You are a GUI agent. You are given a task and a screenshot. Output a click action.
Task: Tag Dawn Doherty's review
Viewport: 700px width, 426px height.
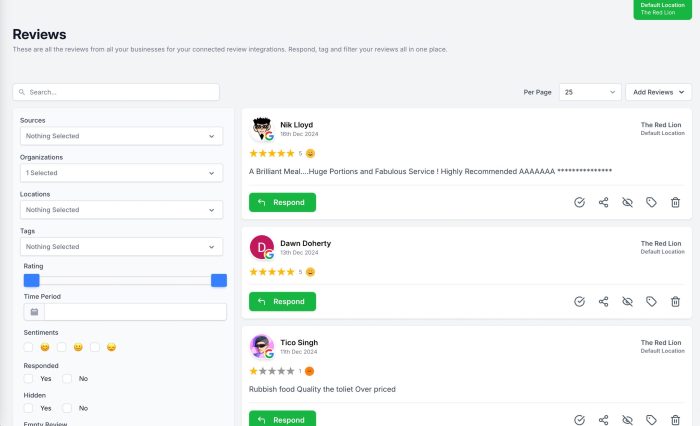coord(651,301)
